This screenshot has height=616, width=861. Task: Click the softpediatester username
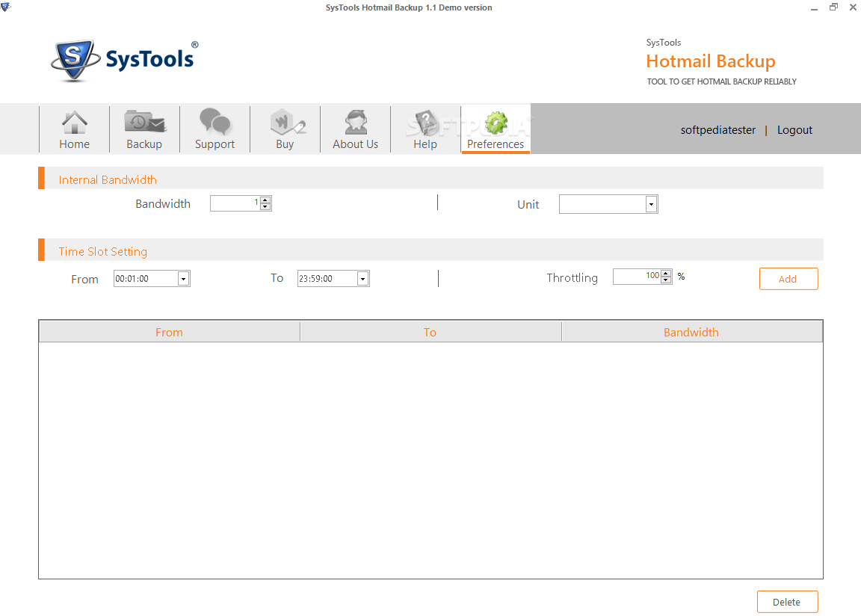[717, 130]
